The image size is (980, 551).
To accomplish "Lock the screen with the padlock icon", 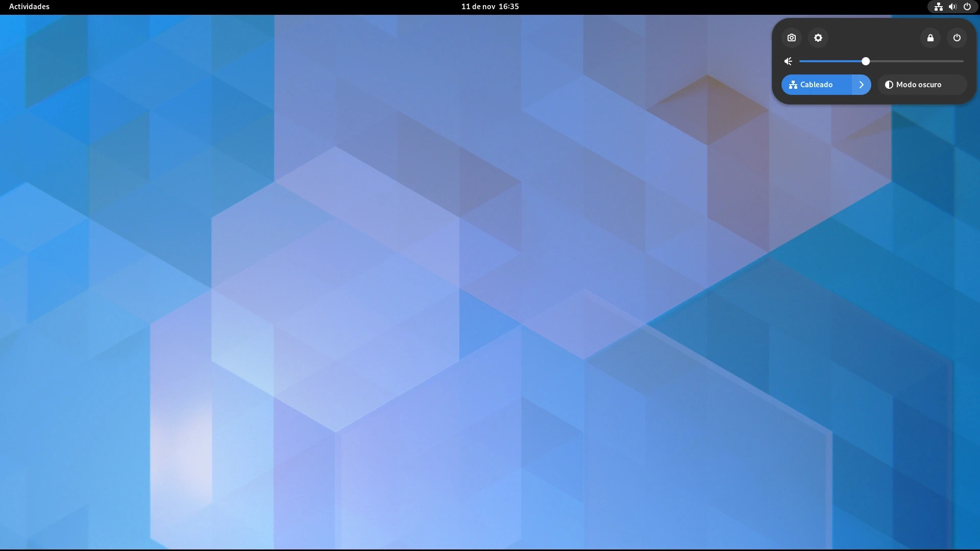I will [930, 38].
